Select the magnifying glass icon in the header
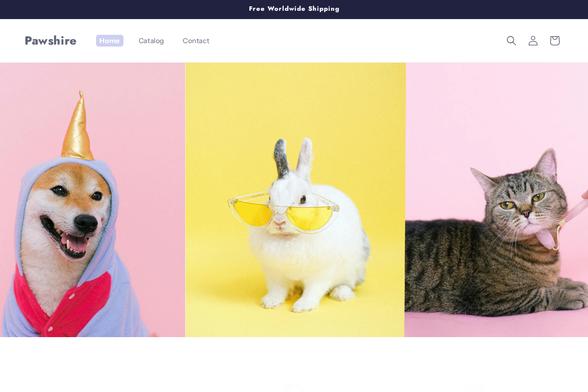This screenshot has width=588, height=392. [x=511, y=41]
